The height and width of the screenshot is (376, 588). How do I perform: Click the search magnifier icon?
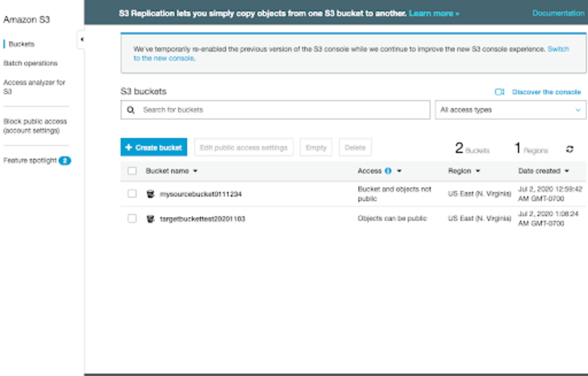coord(131,110)
